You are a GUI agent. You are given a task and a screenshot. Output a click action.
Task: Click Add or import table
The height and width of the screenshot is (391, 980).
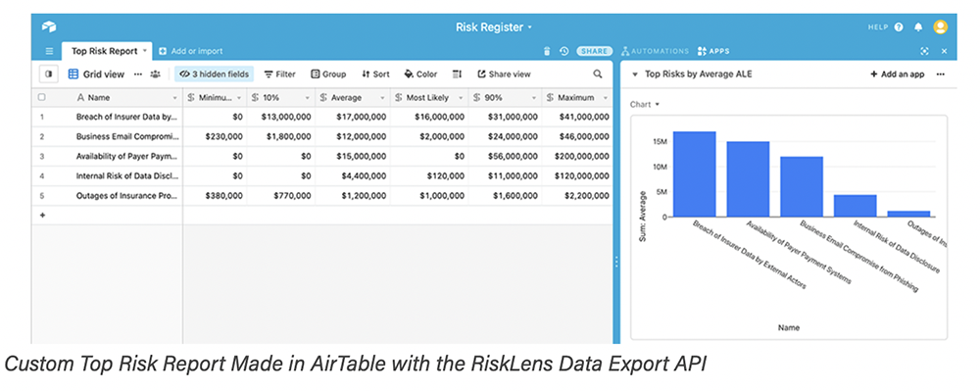(x=191, y=51)
